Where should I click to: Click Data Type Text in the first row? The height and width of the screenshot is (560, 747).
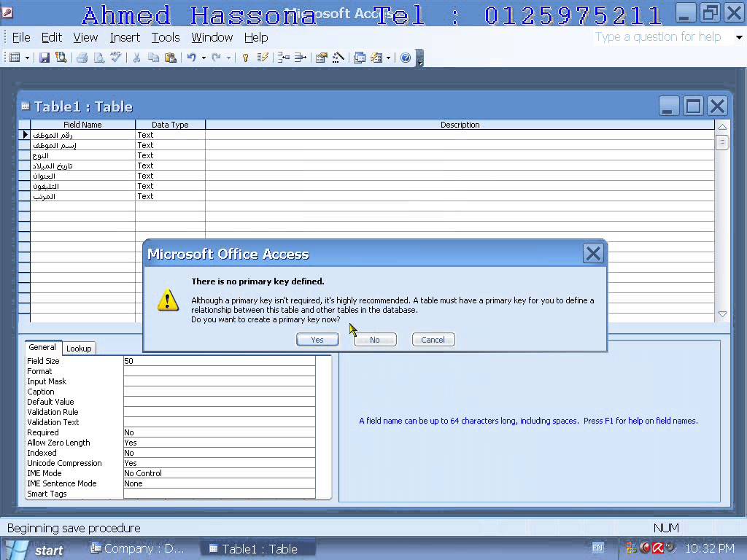point(170,135)
